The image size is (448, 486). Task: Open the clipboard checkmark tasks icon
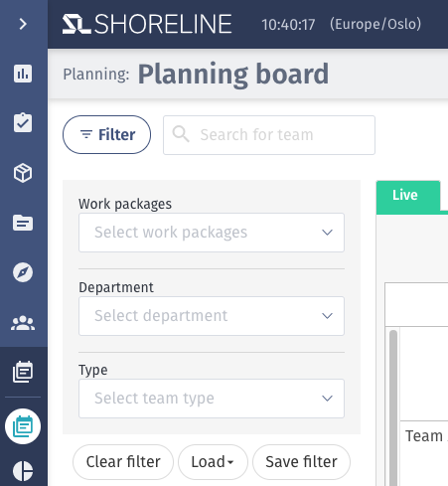click(x=23, y=123)
